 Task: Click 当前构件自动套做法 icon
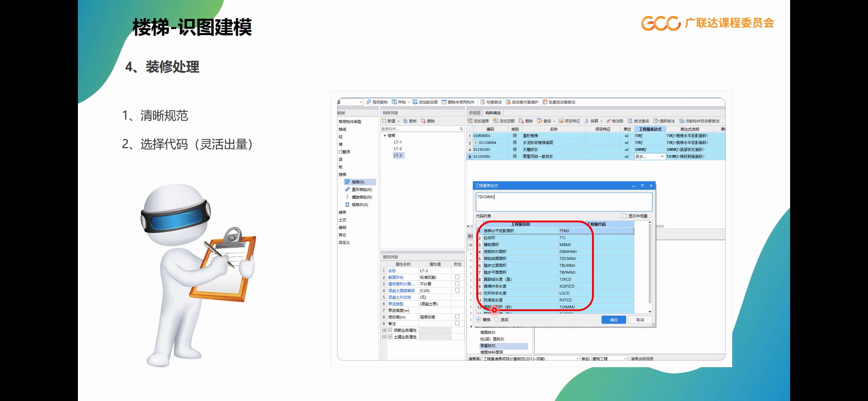point(681,121)
